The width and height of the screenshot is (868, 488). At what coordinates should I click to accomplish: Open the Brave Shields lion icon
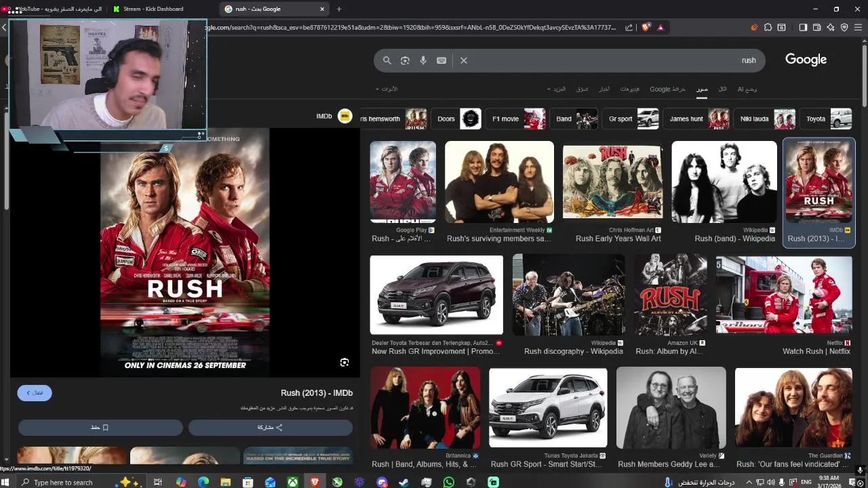(646, 27)
